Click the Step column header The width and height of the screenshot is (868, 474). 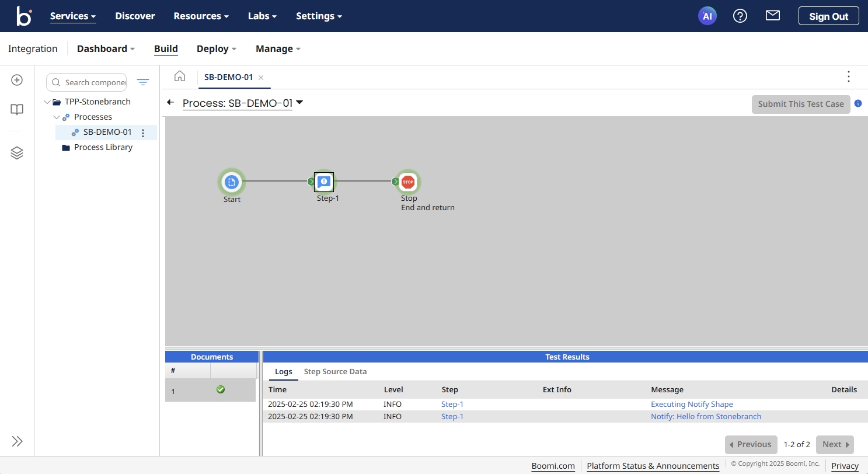click(449, 389)
